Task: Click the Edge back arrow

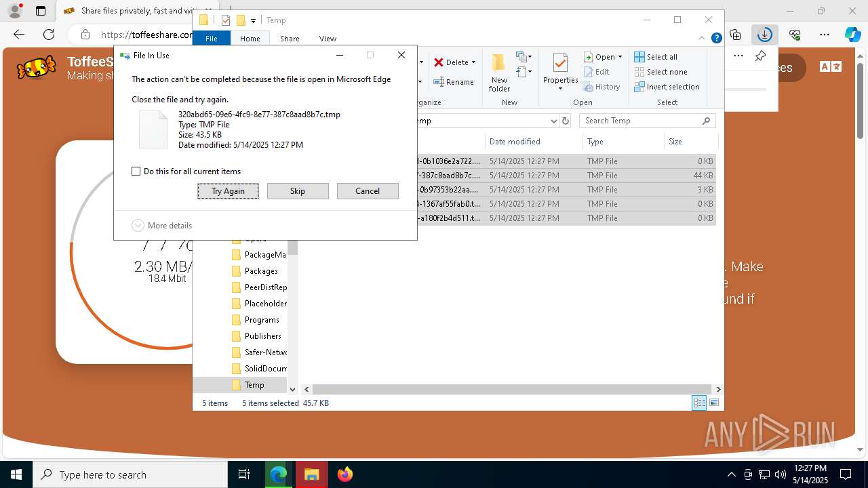Action: coord(19,35)
